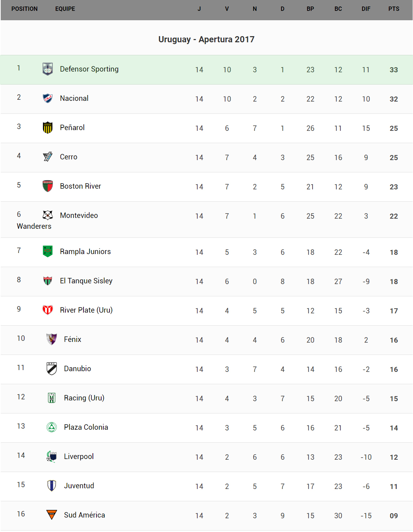This screenshot has width=413, height=532.
Task: Click the Liverpool team crest
Action: 52,456
